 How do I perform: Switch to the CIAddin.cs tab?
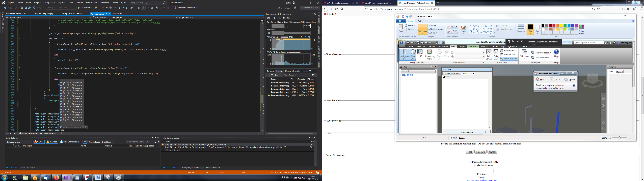point(117,14)
